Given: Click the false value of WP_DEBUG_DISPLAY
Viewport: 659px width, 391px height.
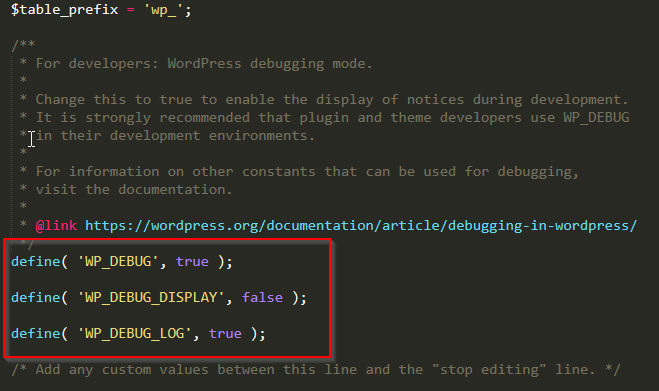Looking at the screenshot, I should (262, 298).
